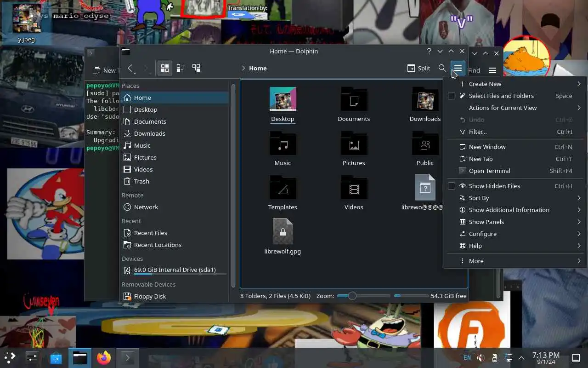This screenshot has width=588, height=368.
Task: Choose New Tab from the menu
Action: pos(515,159)
